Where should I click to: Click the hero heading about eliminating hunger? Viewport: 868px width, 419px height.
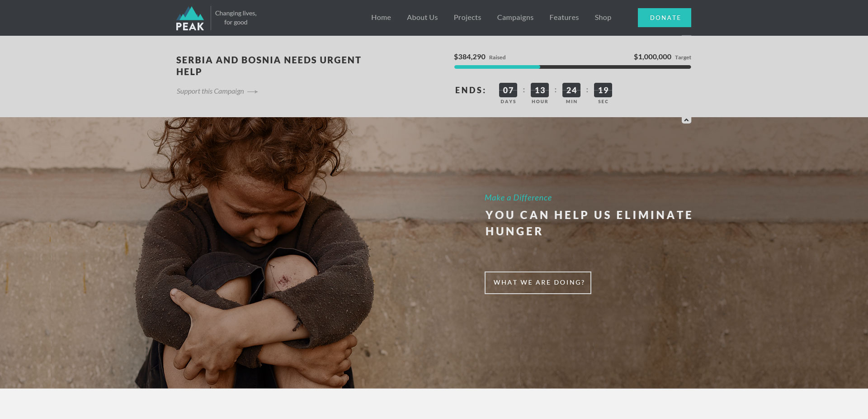pos(589,223)
